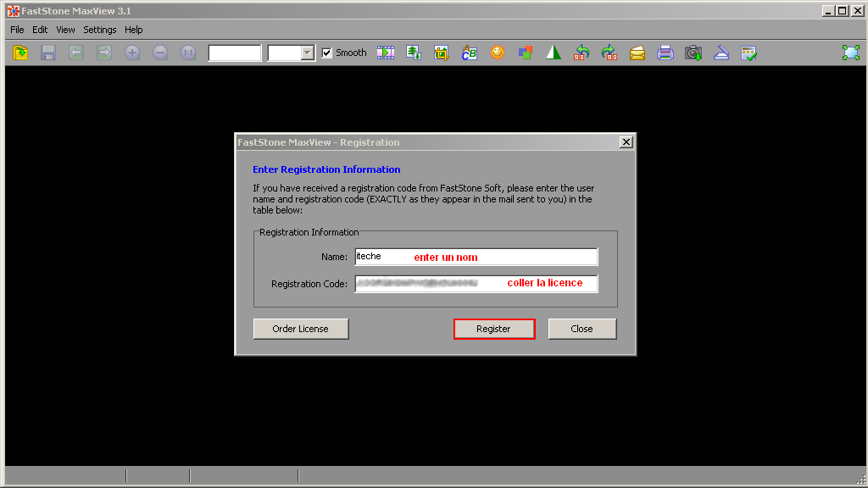Click the Zoom out minus icon

click(160, 53)
